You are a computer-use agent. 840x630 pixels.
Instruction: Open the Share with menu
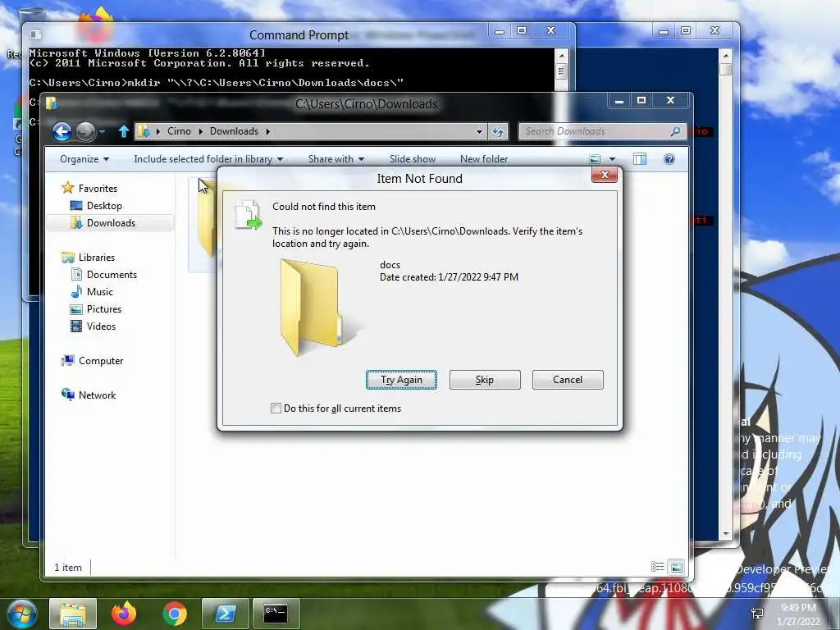[336, 159]
